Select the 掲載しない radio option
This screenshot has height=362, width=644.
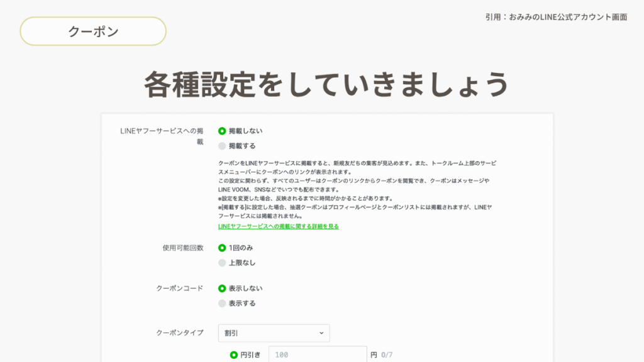click(x=222, y=131)
